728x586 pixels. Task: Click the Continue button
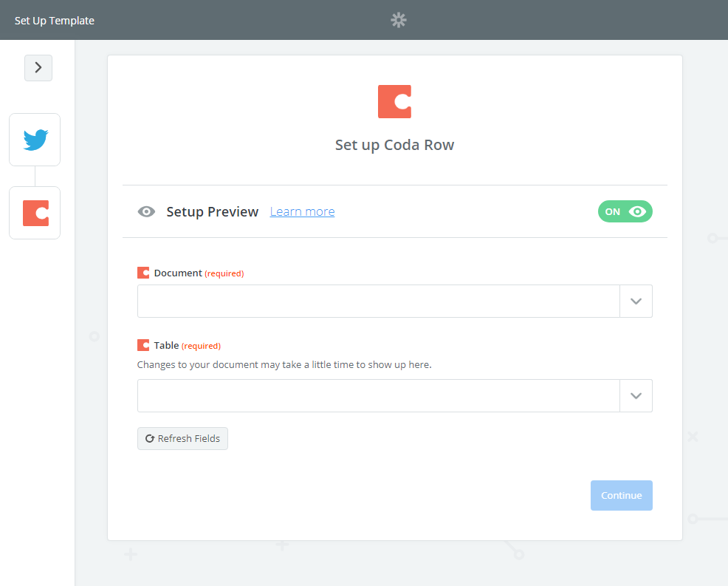click(621, 496)
